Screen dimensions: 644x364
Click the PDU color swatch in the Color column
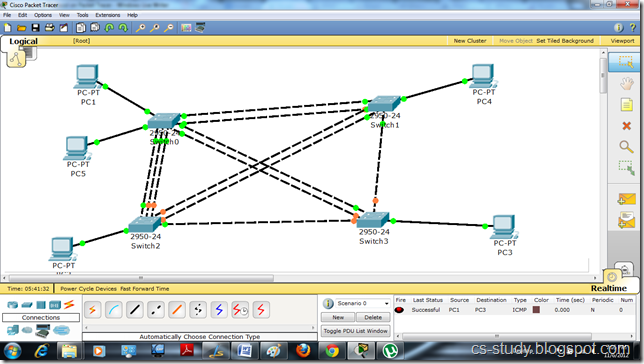pyautogui.click(x=536, y=310)
